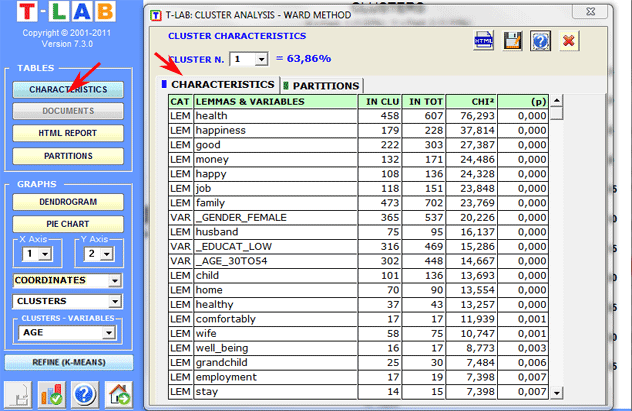Viewport: 632px width, 411px height.
Task: Click the CHARACTERISTICS sidebar button
Action: [x=68, y=89]
